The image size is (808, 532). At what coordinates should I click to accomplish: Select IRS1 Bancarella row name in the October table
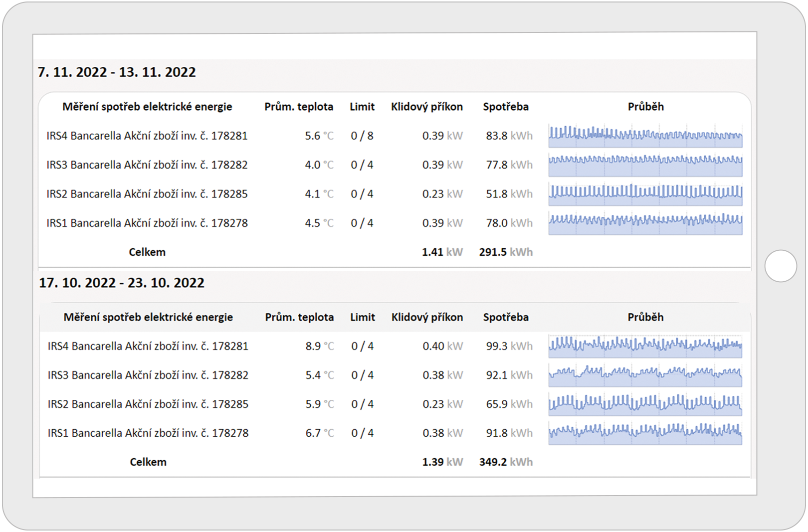click(x=148, y=433)
